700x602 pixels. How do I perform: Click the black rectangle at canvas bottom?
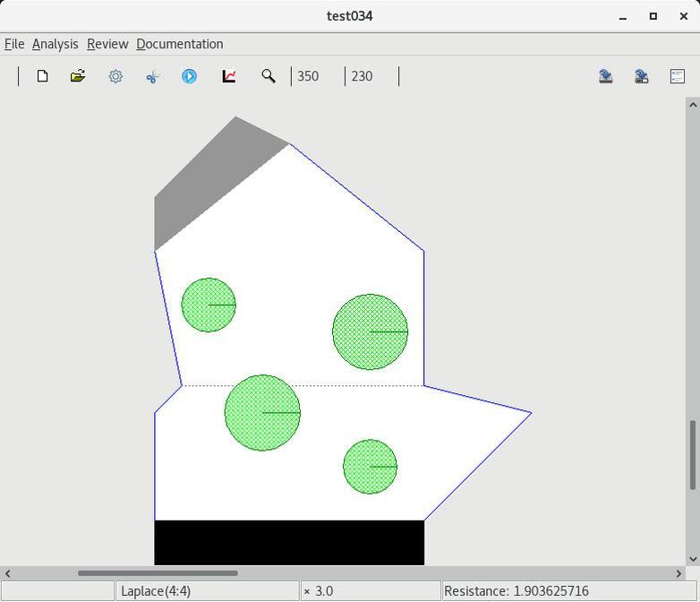[x=288, y=542]
